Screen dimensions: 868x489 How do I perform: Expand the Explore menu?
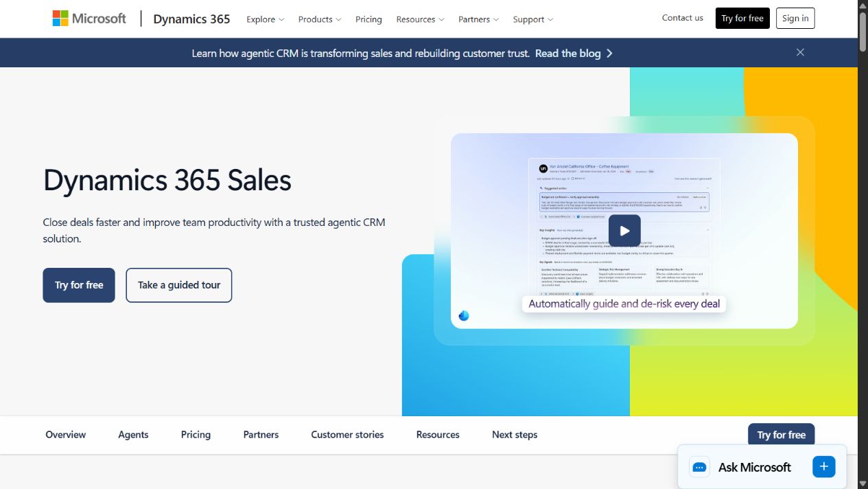coord(266,19)
